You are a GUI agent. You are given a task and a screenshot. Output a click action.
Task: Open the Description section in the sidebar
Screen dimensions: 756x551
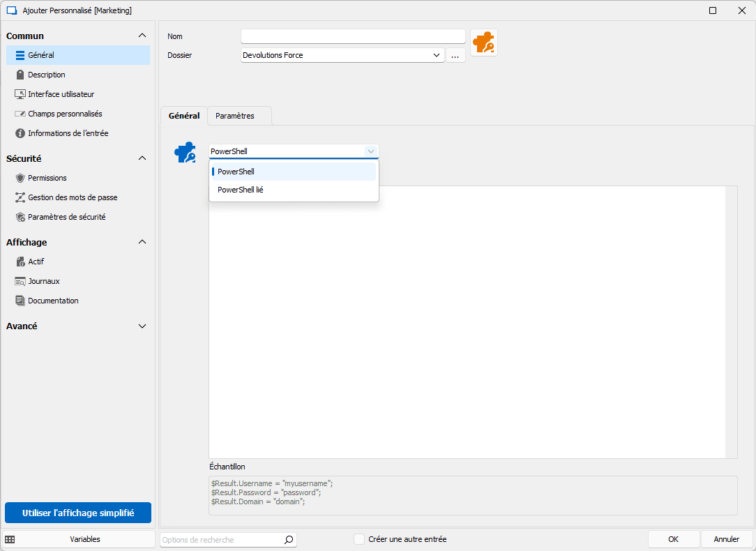tap(46, 75)
